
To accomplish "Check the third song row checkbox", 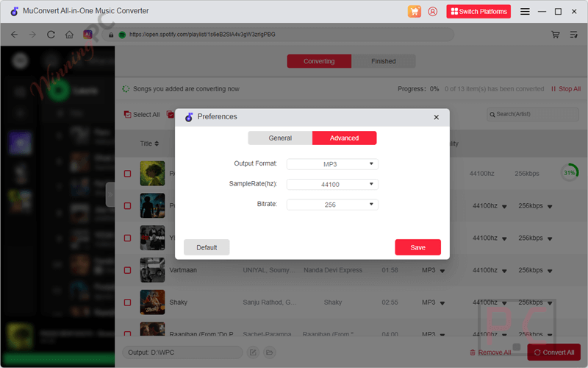I will [x=127, y=238].
